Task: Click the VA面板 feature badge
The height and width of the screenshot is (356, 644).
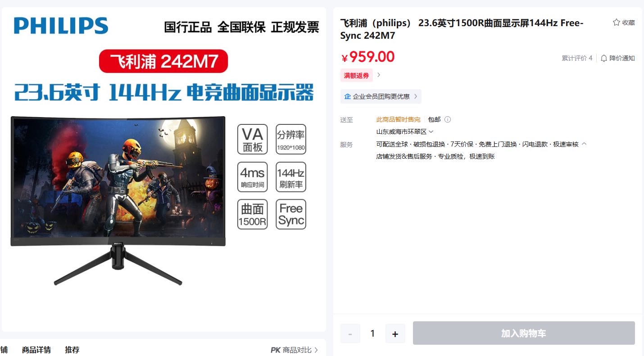Action: pyautogui.click(x=253, y=139)
